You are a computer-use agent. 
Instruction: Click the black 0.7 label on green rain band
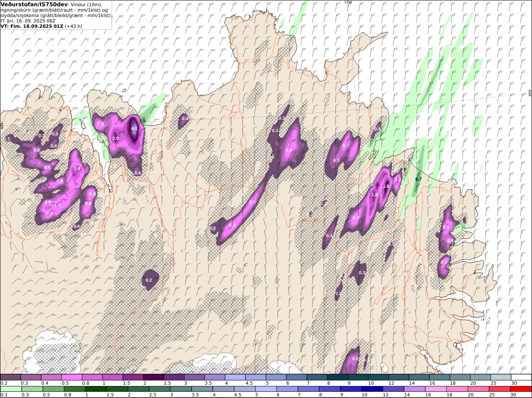tap(419, 179)
